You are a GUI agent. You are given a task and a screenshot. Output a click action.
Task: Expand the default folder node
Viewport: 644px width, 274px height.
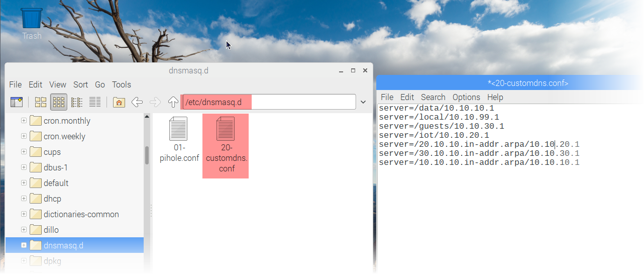(x=24, y=183)
